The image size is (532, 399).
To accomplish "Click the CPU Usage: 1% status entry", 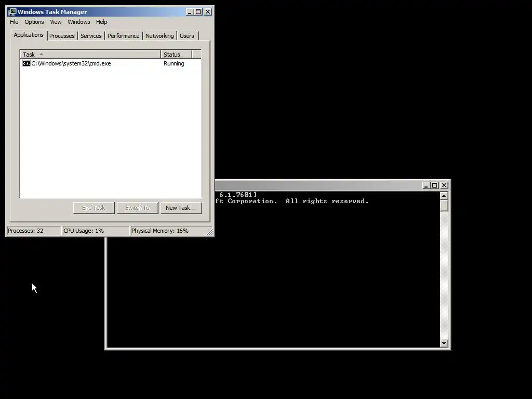I will tap(96, 231).
